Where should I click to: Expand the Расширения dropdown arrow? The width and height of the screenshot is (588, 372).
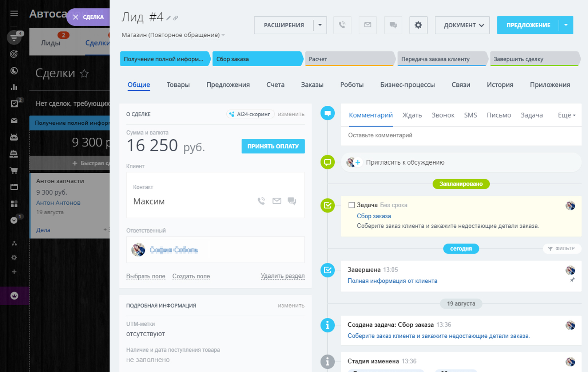coord(320,25)
